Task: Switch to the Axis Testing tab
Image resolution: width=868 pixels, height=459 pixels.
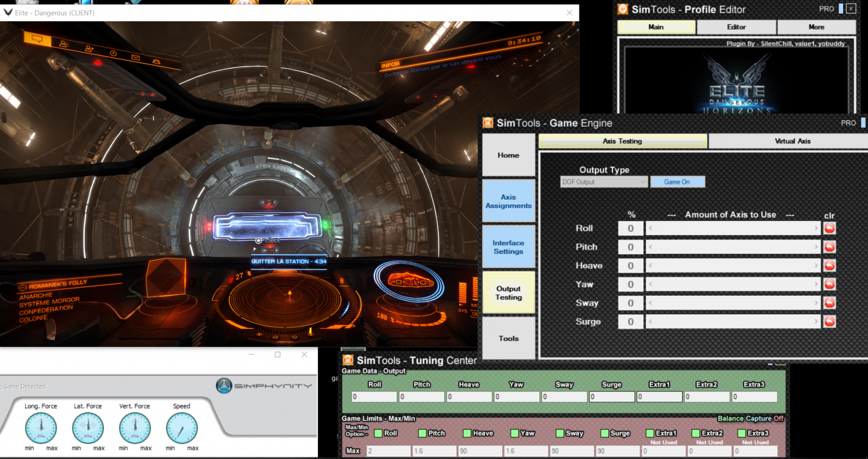Action: [x=623, y=141]
